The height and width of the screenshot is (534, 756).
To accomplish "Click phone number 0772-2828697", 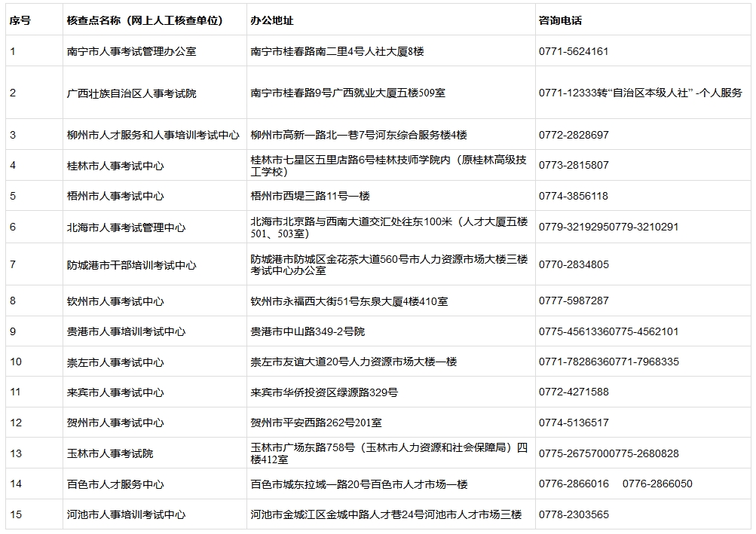I will [x=574, y=135].
